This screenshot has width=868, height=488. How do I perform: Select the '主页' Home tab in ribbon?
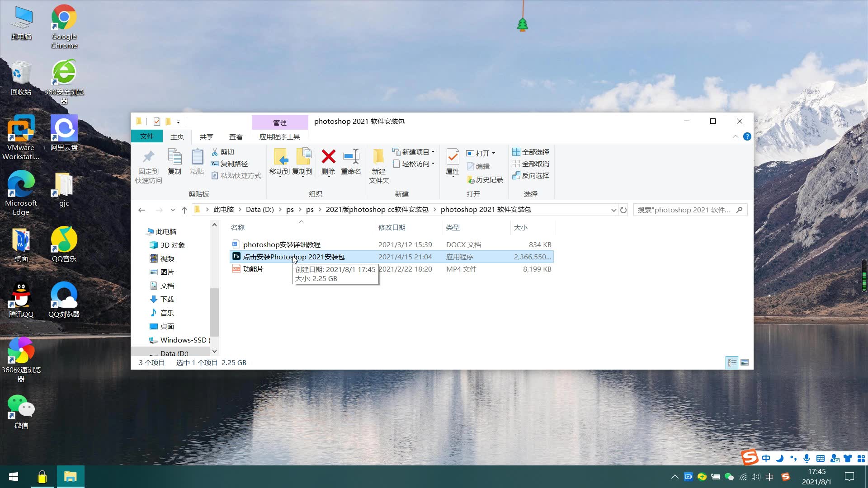[177, 136]
